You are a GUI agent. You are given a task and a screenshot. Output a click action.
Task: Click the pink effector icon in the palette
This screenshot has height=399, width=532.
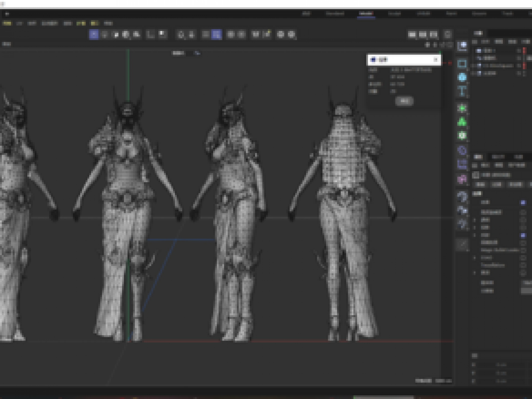pos(462,179)
